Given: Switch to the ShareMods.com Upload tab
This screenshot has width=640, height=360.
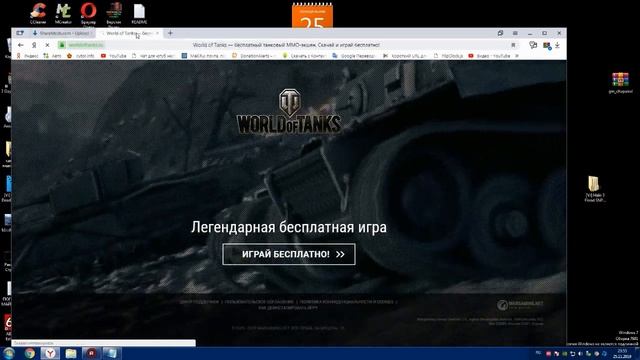Looking at the screenshot, I should (62, 33).
